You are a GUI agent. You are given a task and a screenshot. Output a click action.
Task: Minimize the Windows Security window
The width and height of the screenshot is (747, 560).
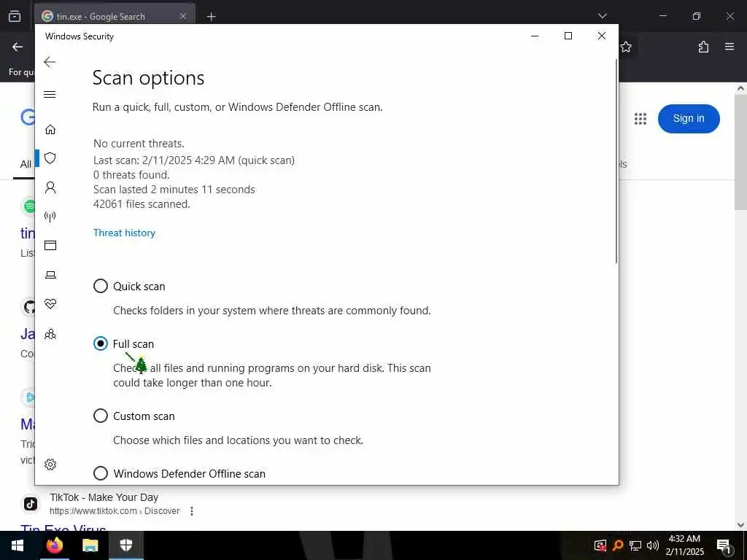pos(535,36)
